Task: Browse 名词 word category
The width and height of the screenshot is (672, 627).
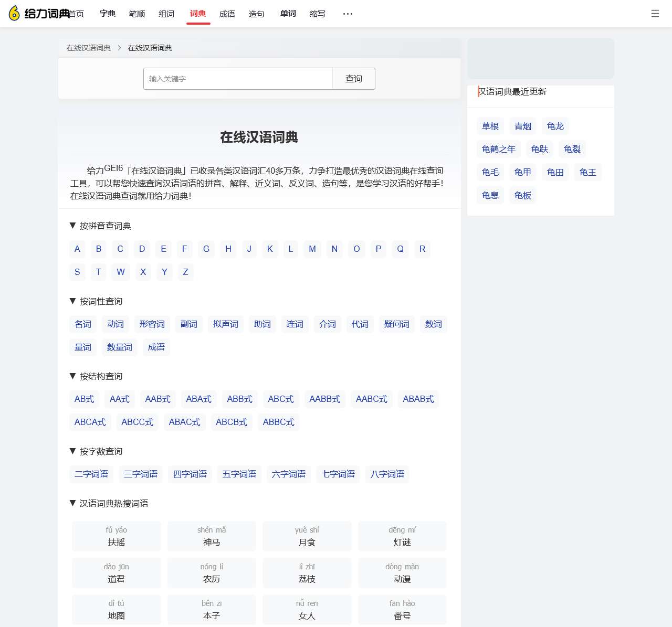Action: (x=82, y=324)
